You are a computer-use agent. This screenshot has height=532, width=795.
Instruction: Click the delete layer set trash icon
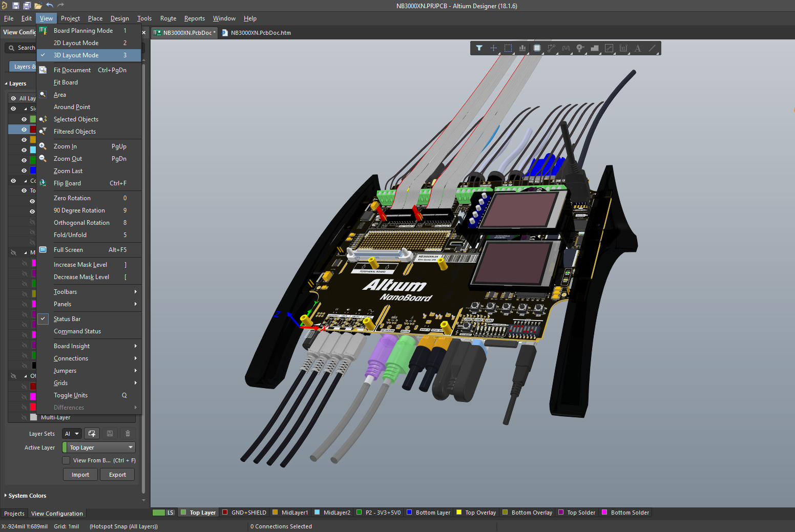pyautogui.click(x=128, y=434)
